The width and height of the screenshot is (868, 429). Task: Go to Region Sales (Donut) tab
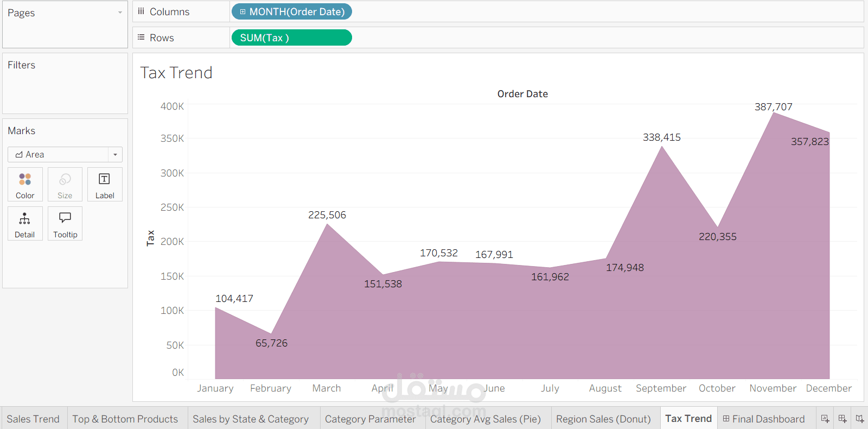pos(603,419)
